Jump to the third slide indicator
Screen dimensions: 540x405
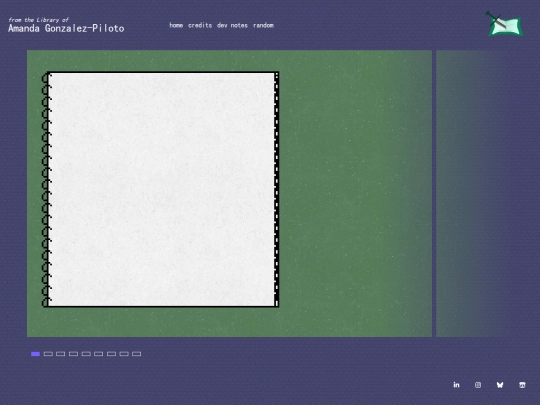[61, 354]
